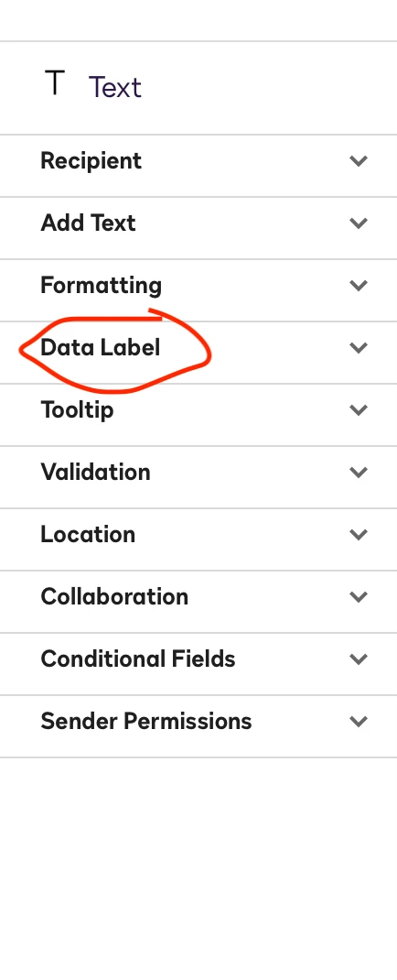Expand the Tooltip chevron arrow

click(x=359, y=410)
